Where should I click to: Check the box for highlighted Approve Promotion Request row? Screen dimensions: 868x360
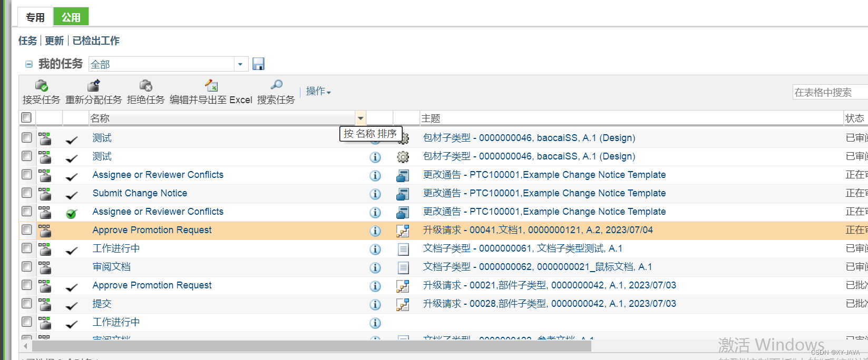click(26, 229)
